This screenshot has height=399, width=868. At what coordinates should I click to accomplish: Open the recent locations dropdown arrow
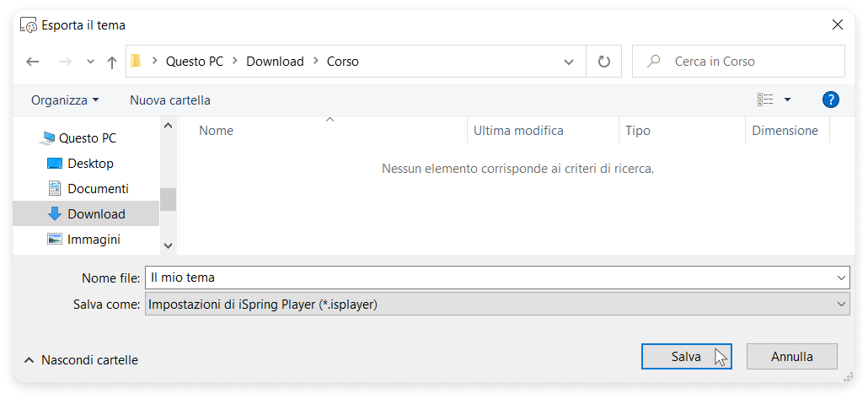[x=90, y=62]
